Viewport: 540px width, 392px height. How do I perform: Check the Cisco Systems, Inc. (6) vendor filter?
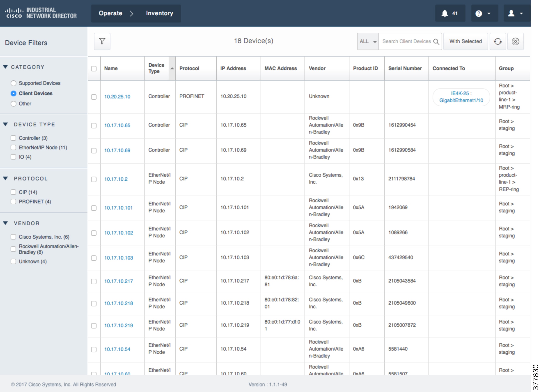pos(13,237)
